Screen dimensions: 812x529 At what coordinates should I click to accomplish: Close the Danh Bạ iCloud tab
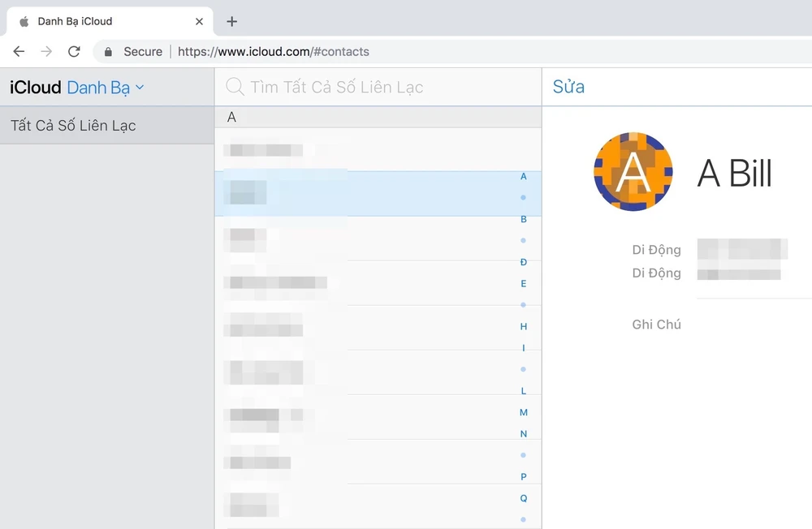tap(199, 22)
